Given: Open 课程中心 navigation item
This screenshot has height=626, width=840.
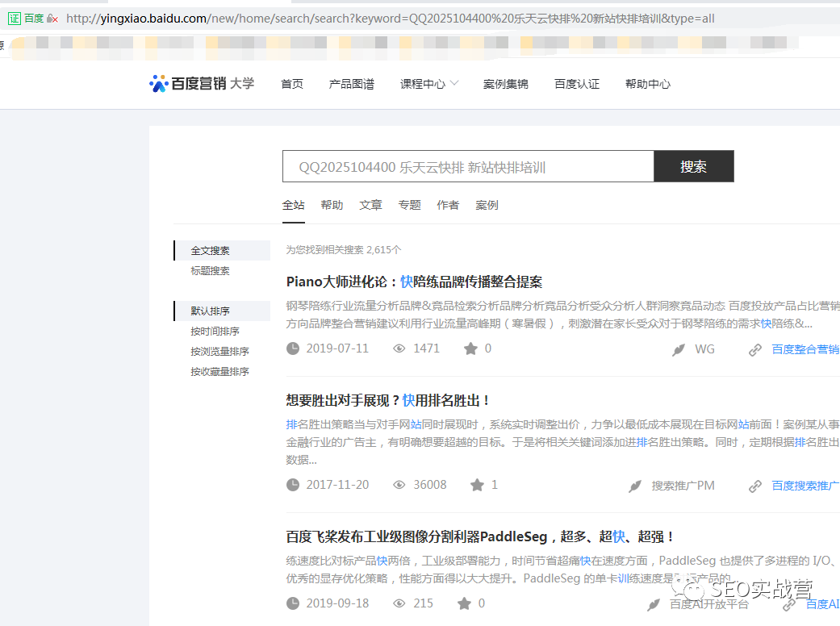Looking at the screenshot, I should (423, 84).
